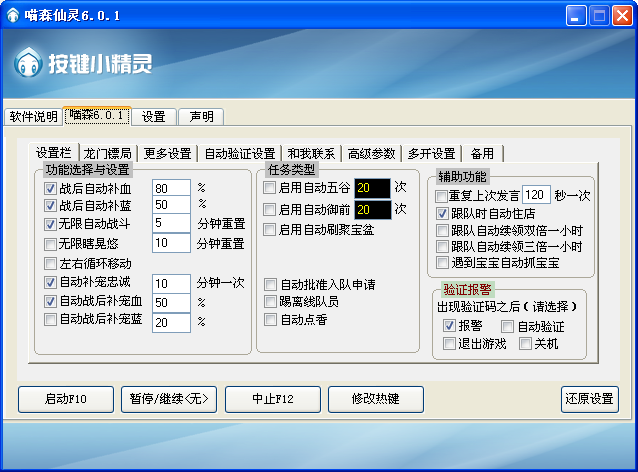Viewport: 638px width, 472px height.
Task: Switch to 龙门镖局 tab
Action: [108, 154]
